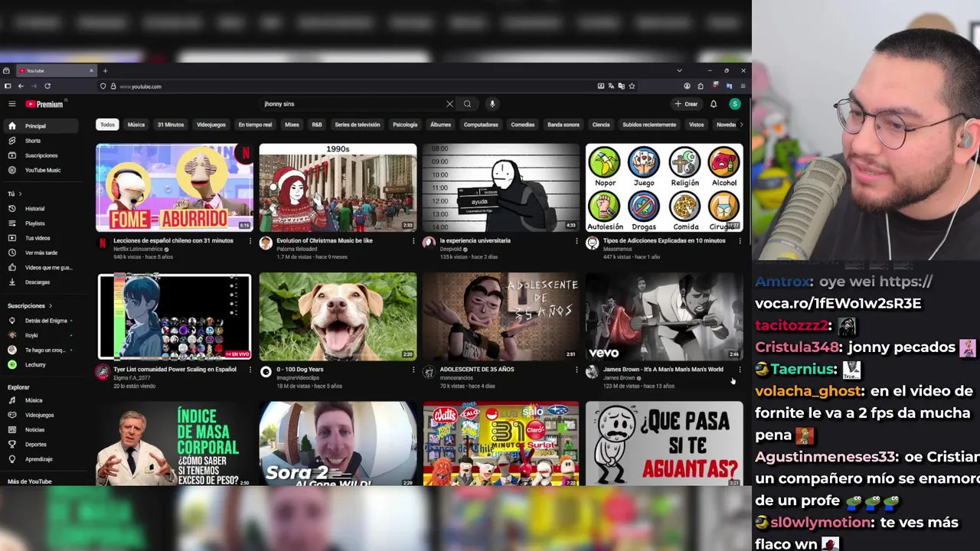Click the YouTube Premium logo
This screenshot has width=980, height=551.
46,104
